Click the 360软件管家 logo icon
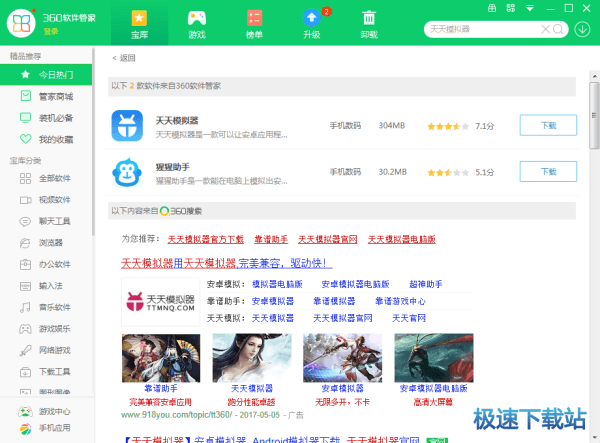600x443 pixels. pyautogui.click(x=21, y=23)
